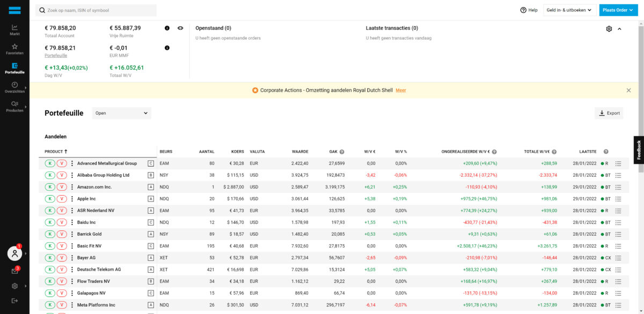Click the list icon on the Advanced Metallurgical row
The width and height of the screenshot is (644, 314).
[618, 163]
